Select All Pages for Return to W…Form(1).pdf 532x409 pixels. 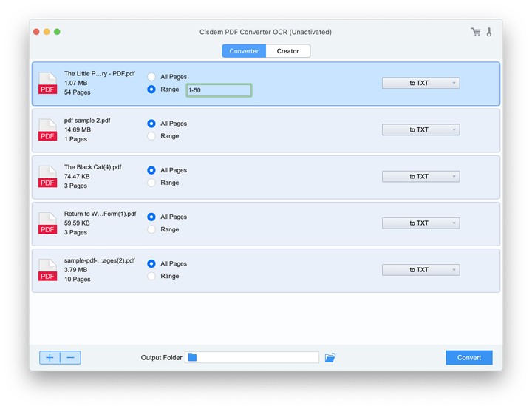click(x=151, y=217)
